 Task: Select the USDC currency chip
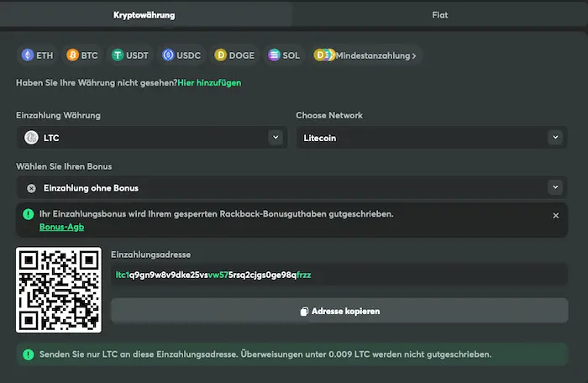181,55
